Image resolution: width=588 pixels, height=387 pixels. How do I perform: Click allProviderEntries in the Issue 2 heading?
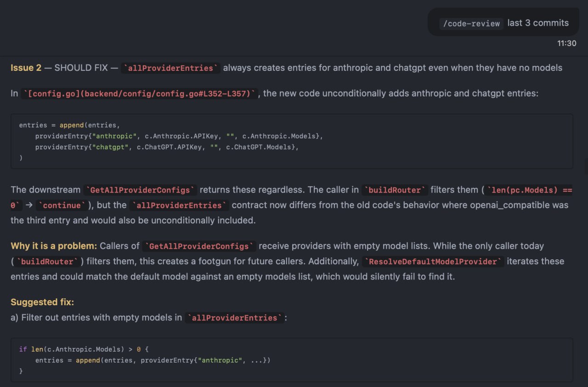[x=170, y=68]
